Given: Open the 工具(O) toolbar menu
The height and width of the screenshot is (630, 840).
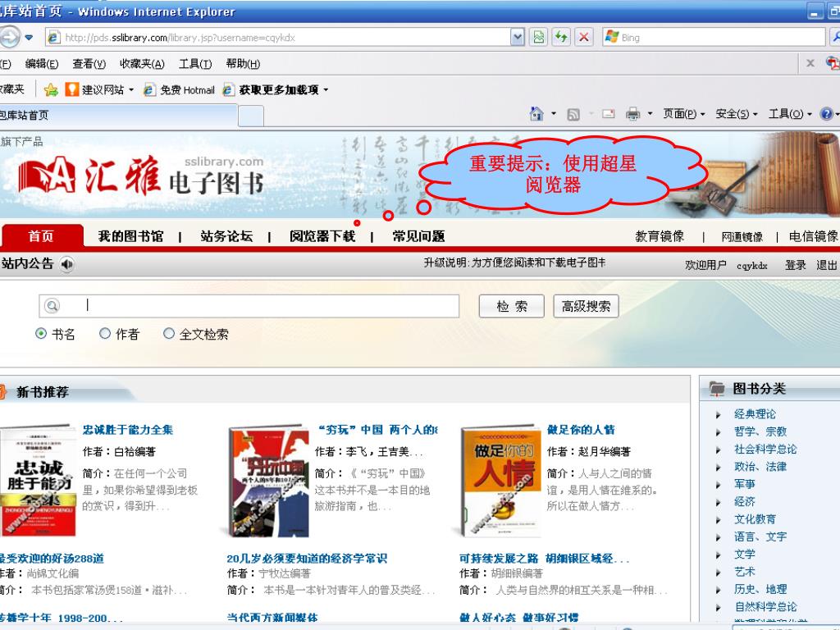Looking at the screenshot, I should tap(790, 113).
